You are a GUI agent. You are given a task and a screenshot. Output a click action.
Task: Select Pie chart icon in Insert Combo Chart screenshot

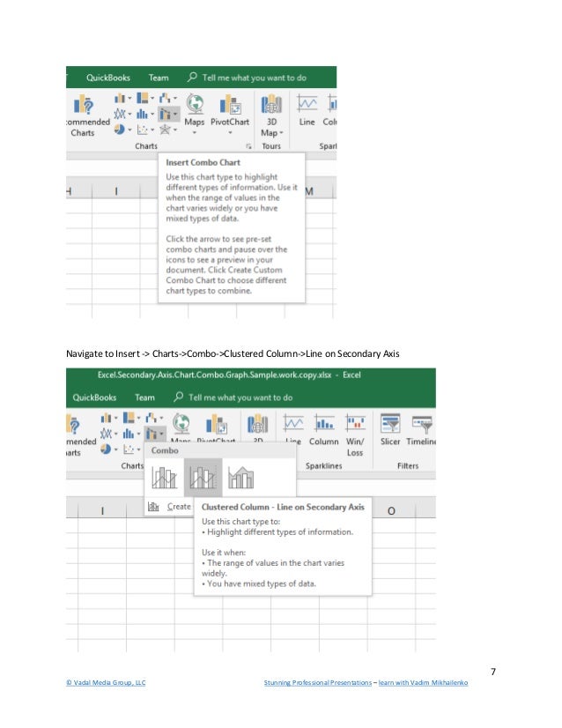click(120, 129)
